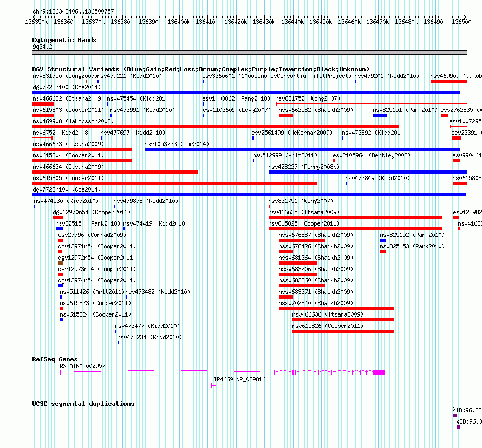The height and width of the screenshot is (448, 482).
Task: Click the nsv615804 (Cooper2011) red bar
Action: pyautogui.click(x=82, y=161)
